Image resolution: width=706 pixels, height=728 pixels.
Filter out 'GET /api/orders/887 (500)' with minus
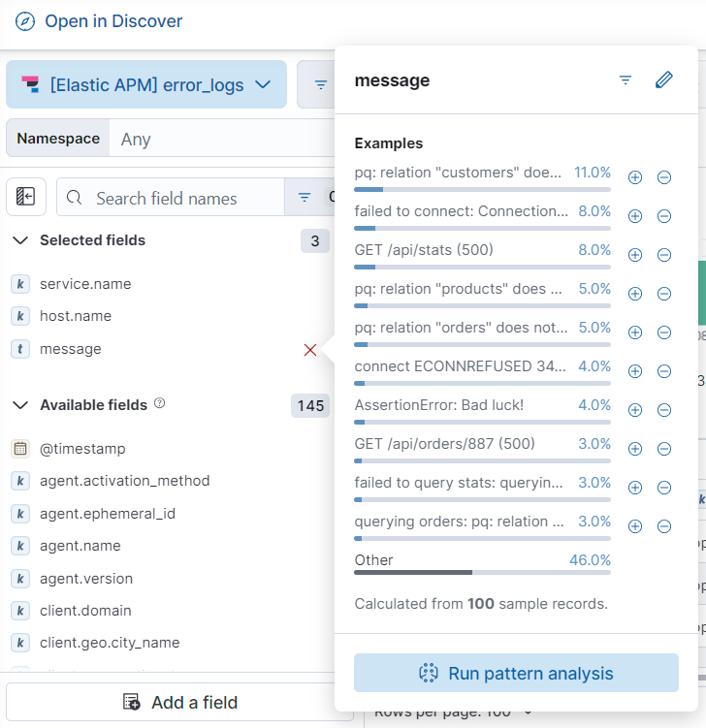tap(664, 449)
